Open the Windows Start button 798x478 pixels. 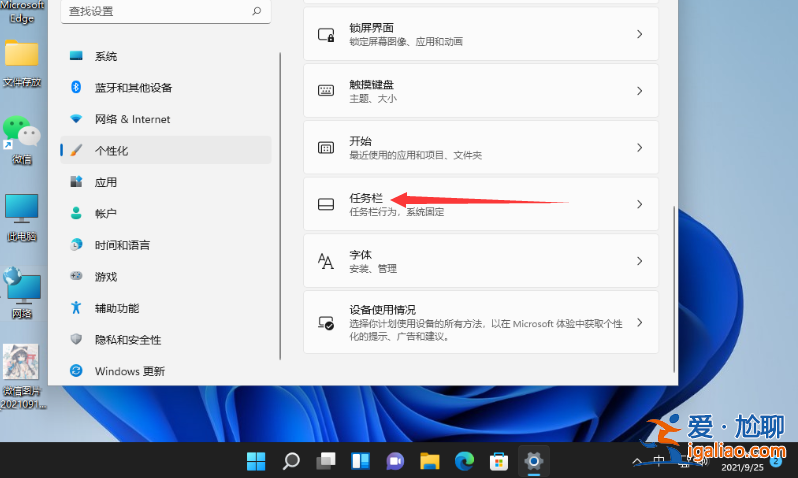click(x=256, y=461)
